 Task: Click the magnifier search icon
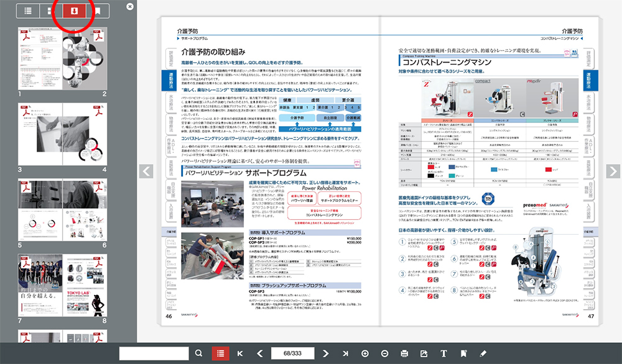coord(199,353)
